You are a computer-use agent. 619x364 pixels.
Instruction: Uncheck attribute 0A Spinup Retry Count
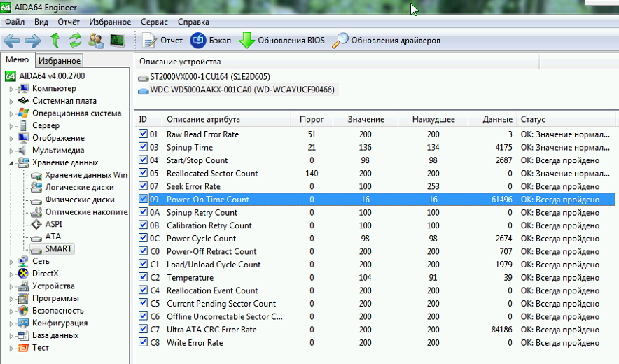(x=143, y=212)
